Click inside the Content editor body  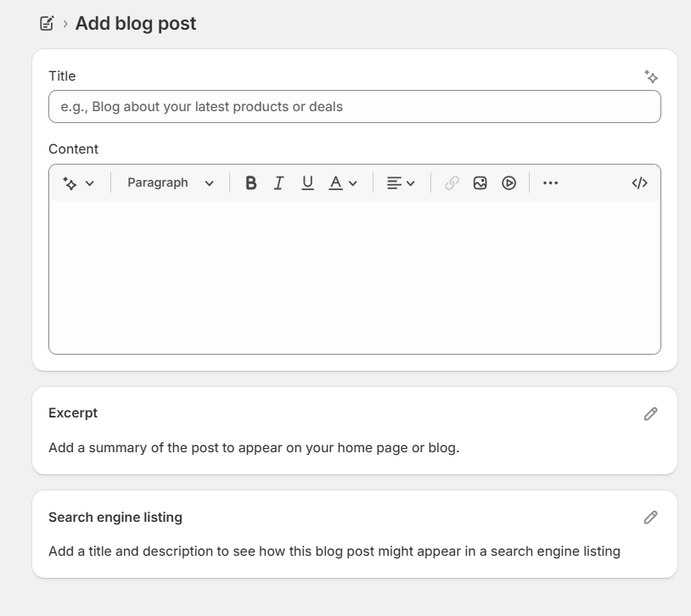click(354, 276)
